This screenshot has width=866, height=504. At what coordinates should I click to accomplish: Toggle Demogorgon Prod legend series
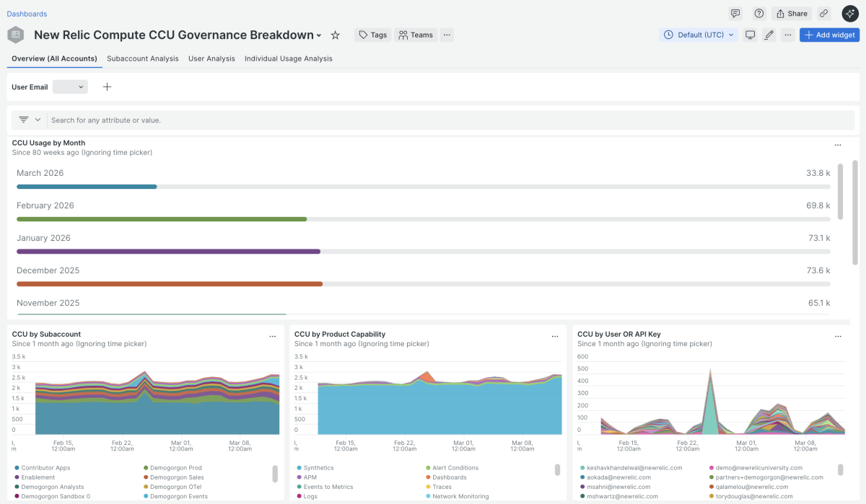[x=175, y=468]
